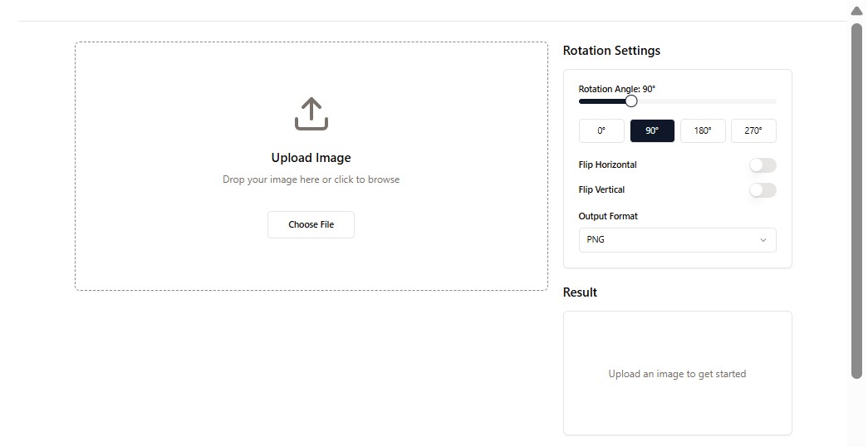Open the Output Format PNG dropdown

tap(678, 240)
